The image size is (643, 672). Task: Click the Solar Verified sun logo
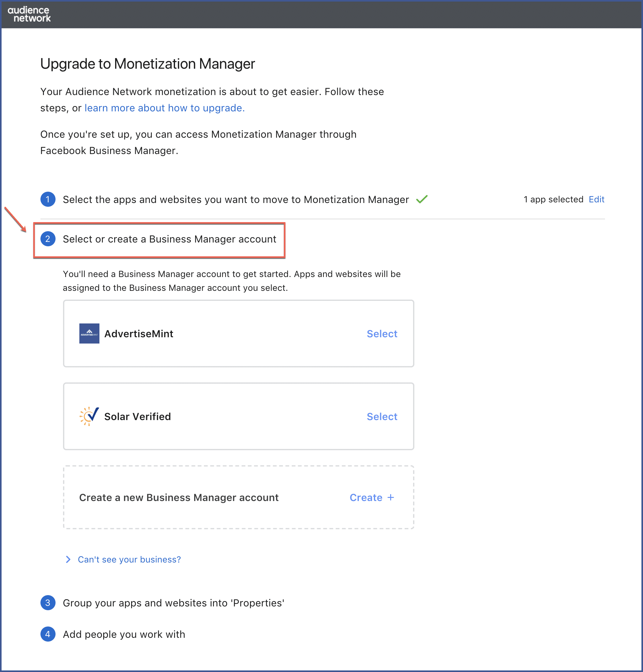pyautogui.click(x=89, y=416)
